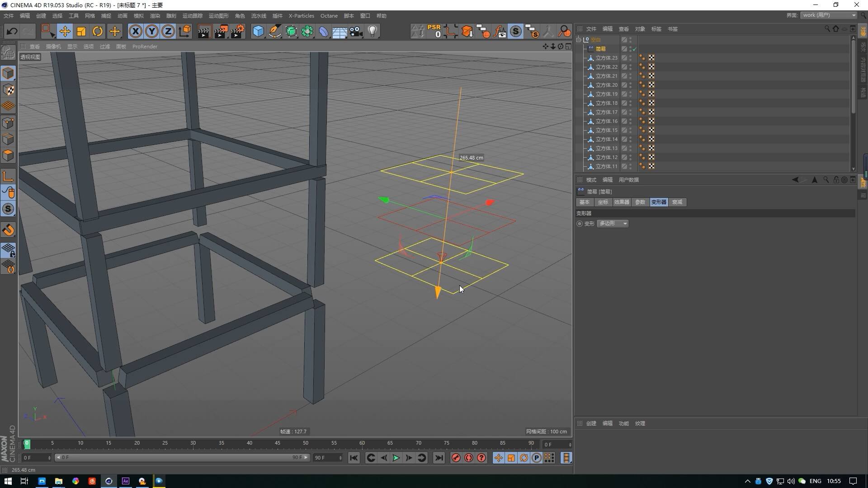Select the Scale tool

[x=81, y=31]
